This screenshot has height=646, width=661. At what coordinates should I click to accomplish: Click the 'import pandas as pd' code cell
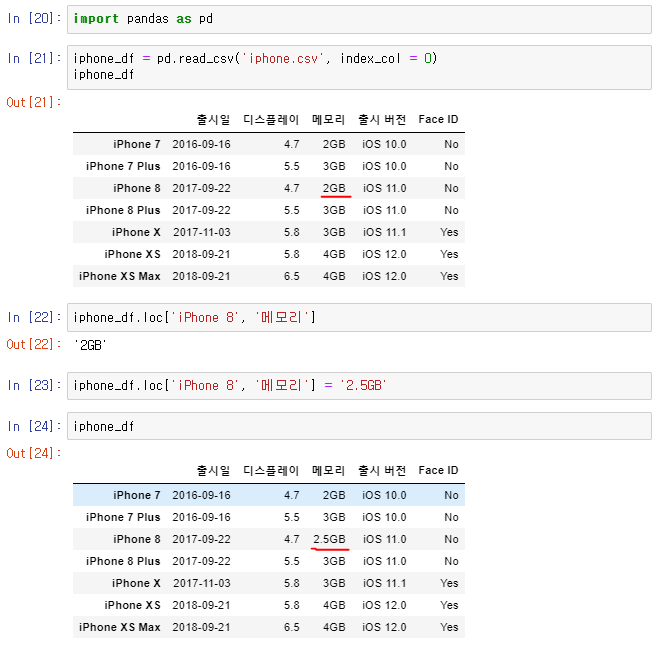click(359, 19)
